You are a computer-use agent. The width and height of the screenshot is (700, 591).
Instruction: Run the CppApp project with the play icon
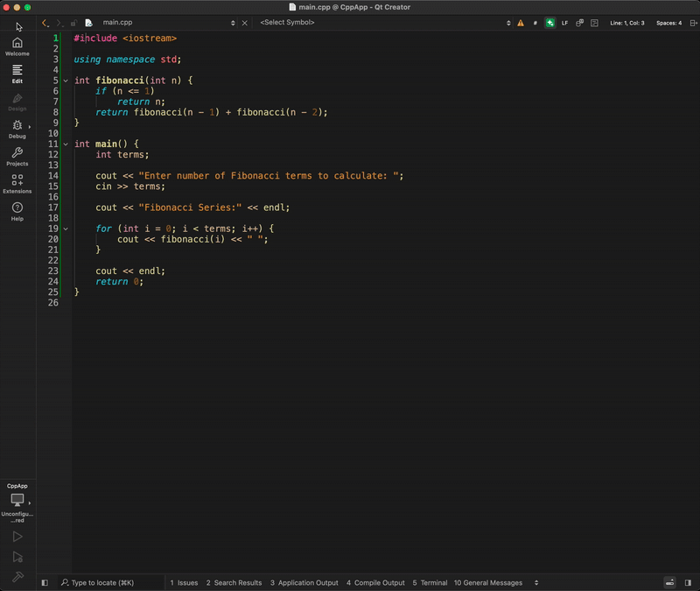pyautogui.click(x=17, y=536)
